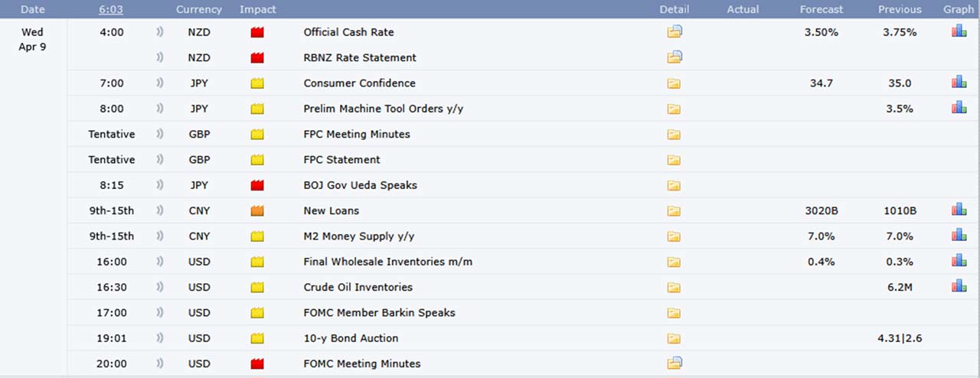
Task: Expand 10-y Bond Auction detail folder
Action: click(x=674, y=338)
